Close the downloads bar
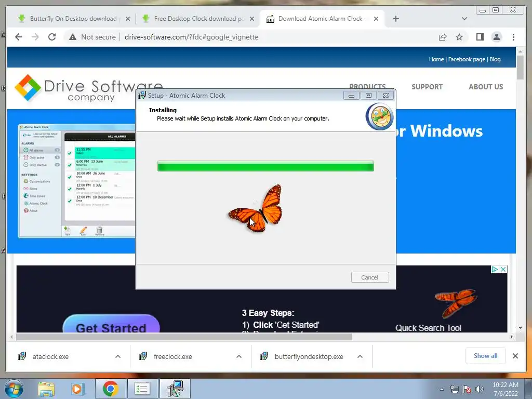 515,356
